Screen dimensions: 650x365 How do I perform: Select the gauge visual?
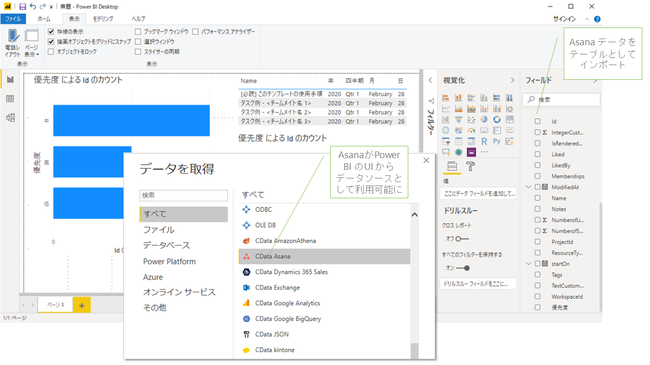(471, 130)
